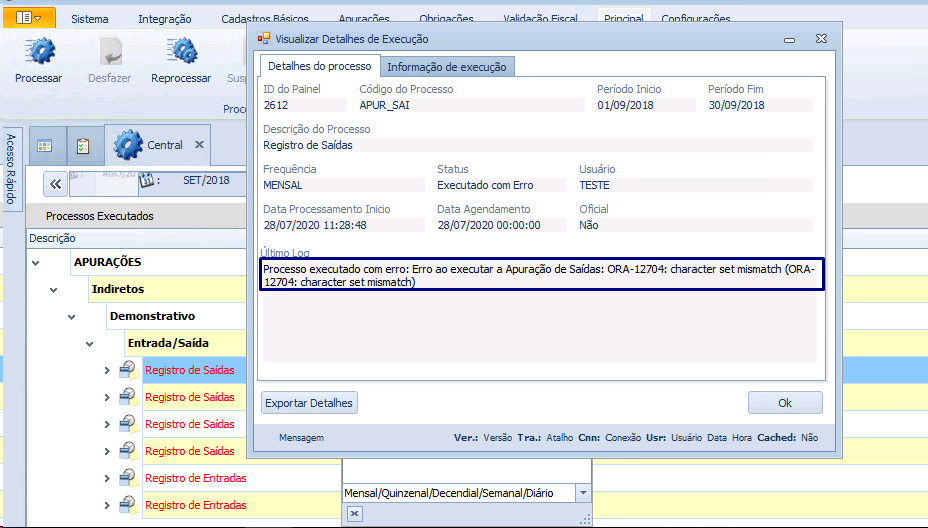Open the checklist clipboard tab icon
The height and width of the screenshot is (528, 928).
(83, 146)
